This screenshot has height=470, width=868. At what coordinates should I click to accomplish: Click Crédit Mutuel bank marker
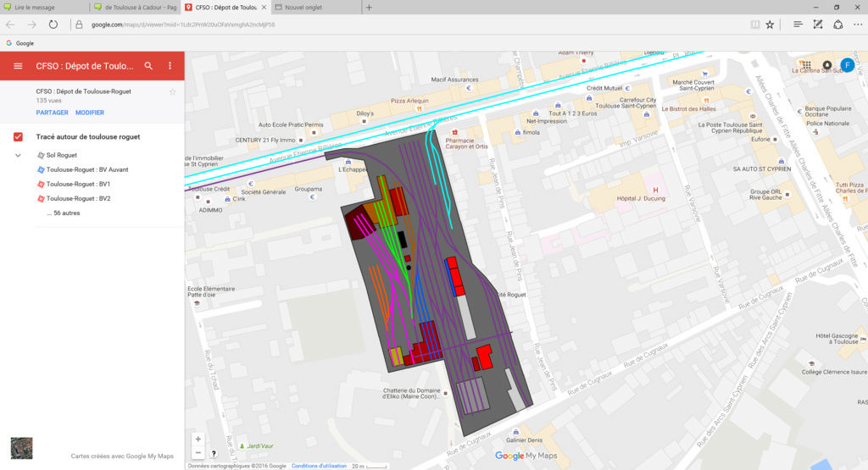pos(628,88)
